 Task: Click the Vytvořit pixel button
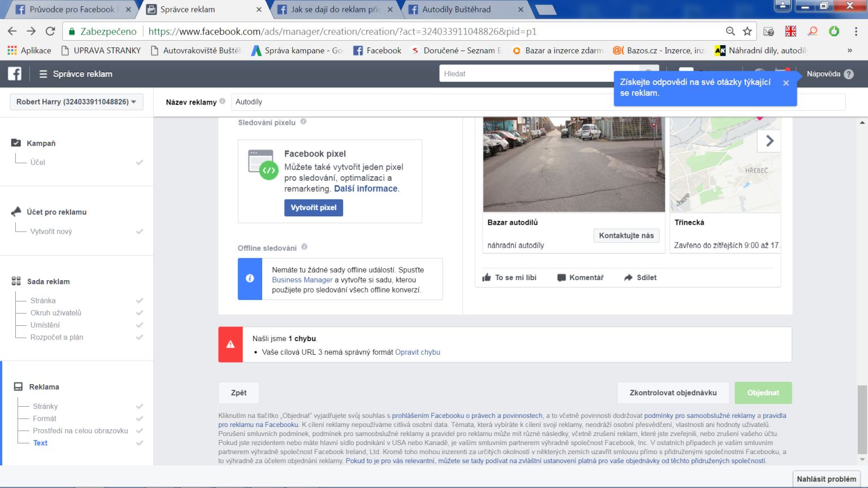click(314, 207)
